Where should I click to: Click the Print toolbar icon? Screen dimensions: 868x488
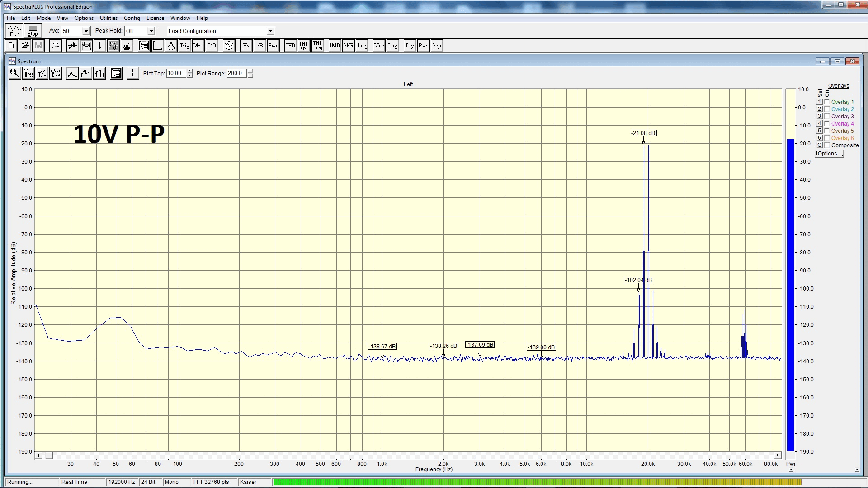click(55, 46)
